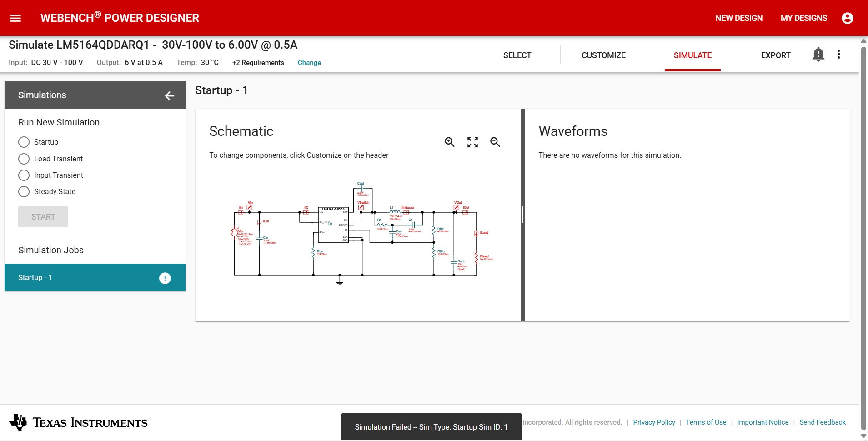Select the Steady State radio button

24,191
